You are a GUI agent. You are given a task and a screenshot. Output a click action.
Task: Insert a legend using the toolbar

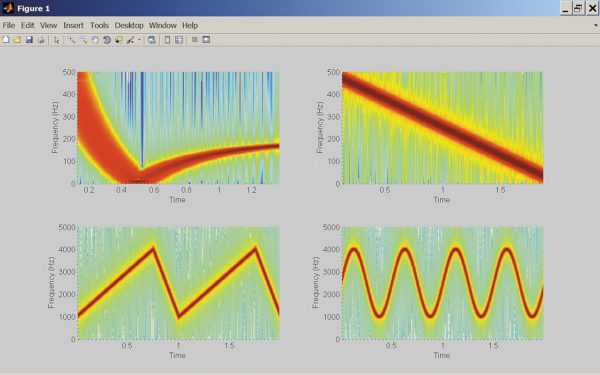(x=179, y=40)
